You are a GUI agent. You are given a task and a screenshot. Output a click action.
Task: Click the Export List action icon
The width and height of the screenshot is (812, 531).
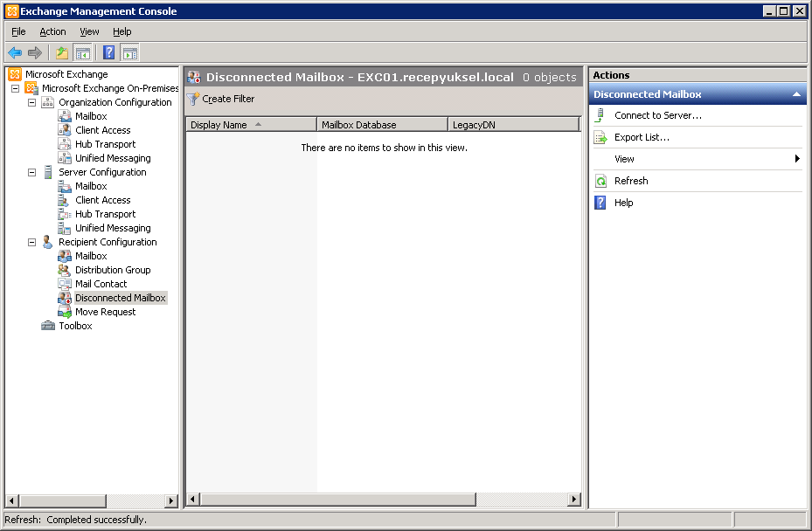tap(600, 137)
